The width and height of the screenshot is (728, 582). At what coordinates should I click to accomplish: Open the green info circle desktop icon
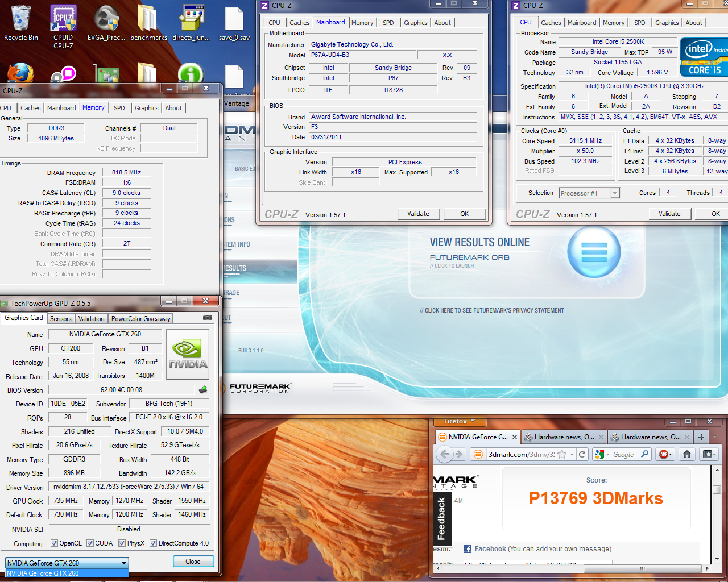click(x=191, y=74)
